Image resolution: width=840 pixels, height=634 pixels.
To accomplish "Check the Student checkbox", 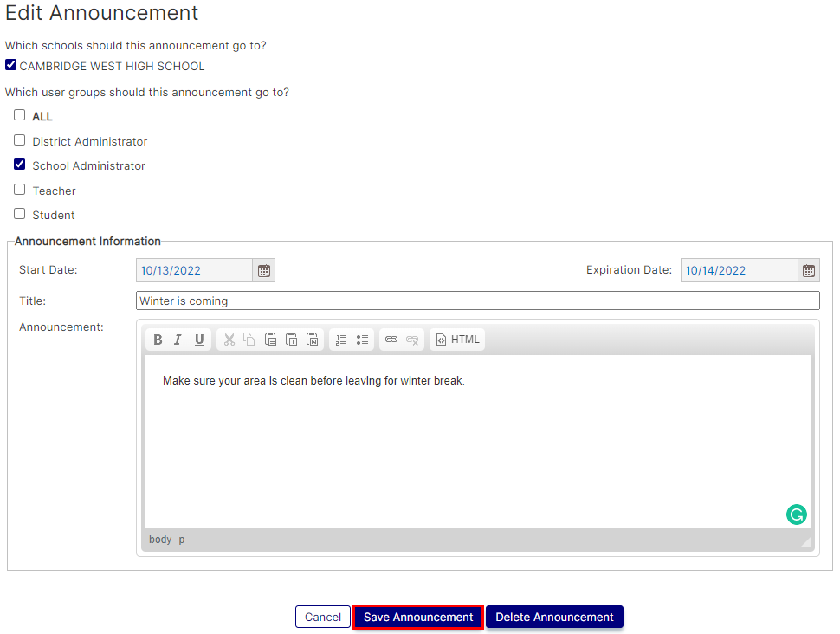I will tap(20, 214).
